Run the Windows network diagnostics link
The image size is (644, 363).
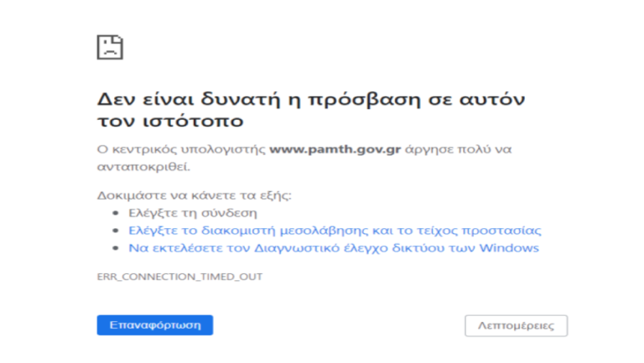[334, 248]
